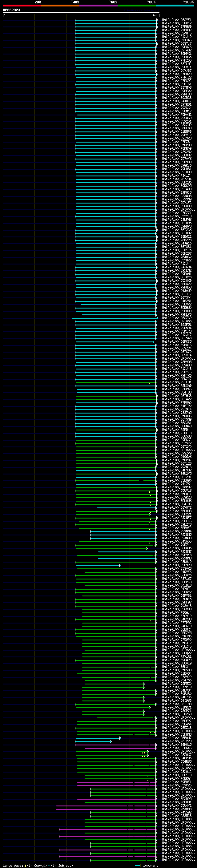Select the label UniRef100_B4FTP0

(x=177, y=406)
